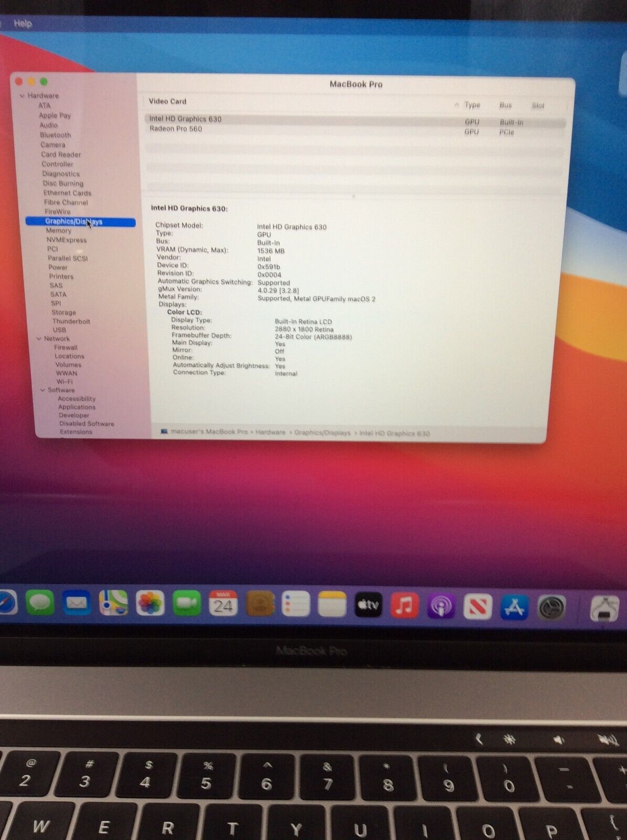Screen dimensions: 627x840
Task: Select Card Reader in sidebar
Action: [x=61, y=155]
